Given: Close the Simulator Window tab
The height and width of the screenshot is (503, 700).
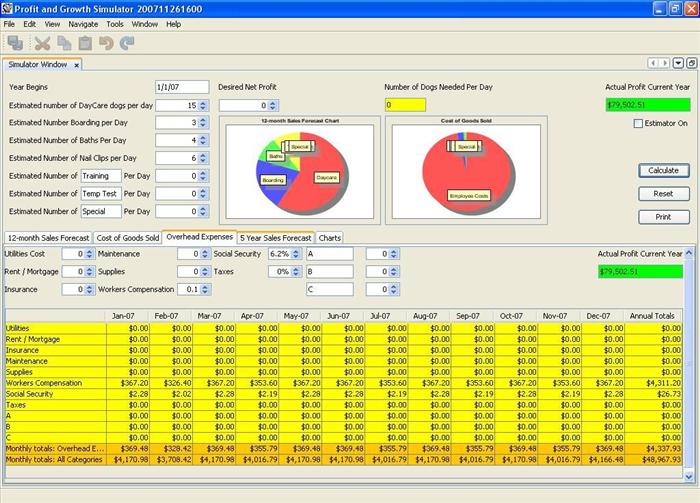Looking at the screenshot, I should (76, 65).
